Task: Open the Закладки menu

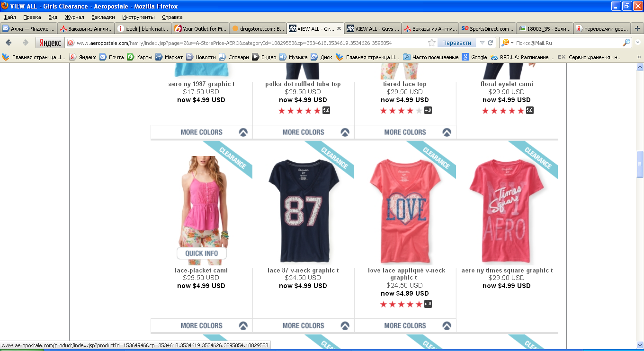Action: 103,17
